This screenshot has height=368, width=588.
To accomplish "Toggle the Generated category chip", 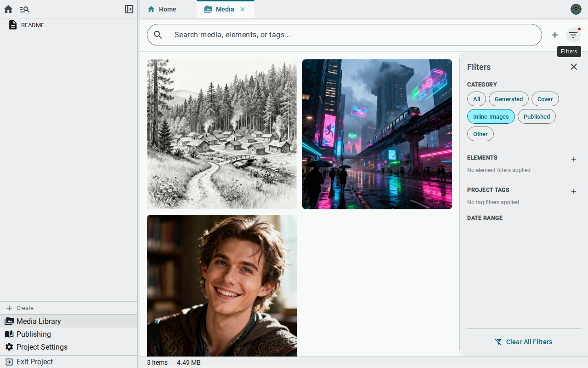I will tap(509, 99).
